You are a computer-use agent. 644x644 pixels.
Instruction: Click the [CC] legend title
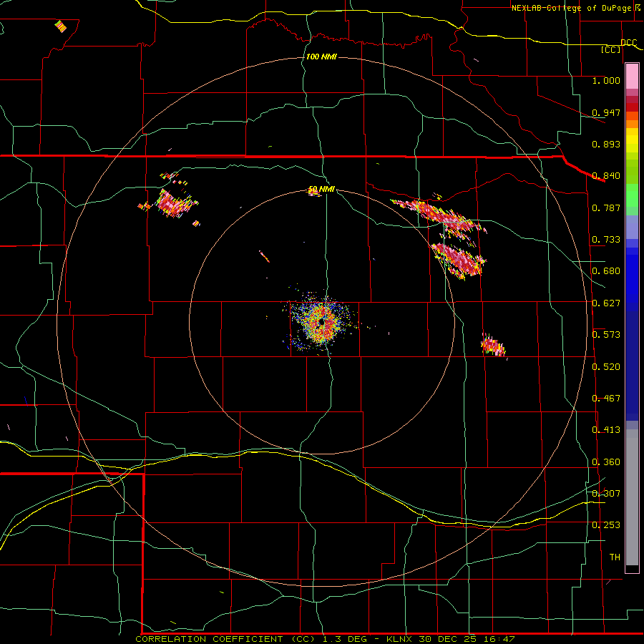coord(611,49)
